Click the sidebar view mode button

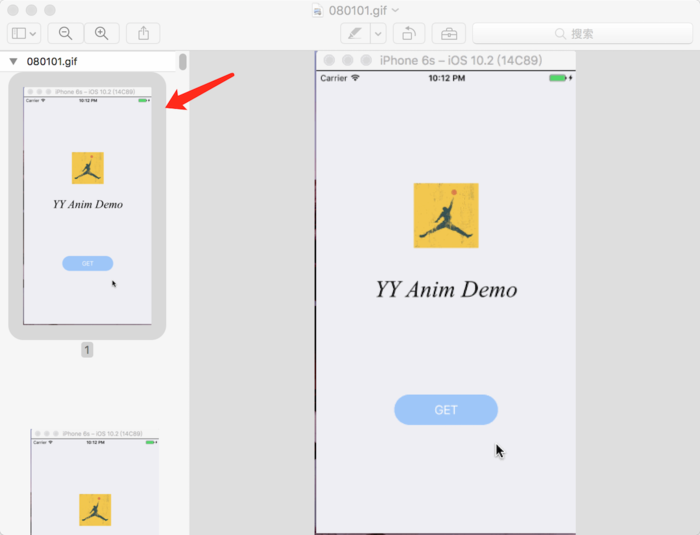(24, 33)
